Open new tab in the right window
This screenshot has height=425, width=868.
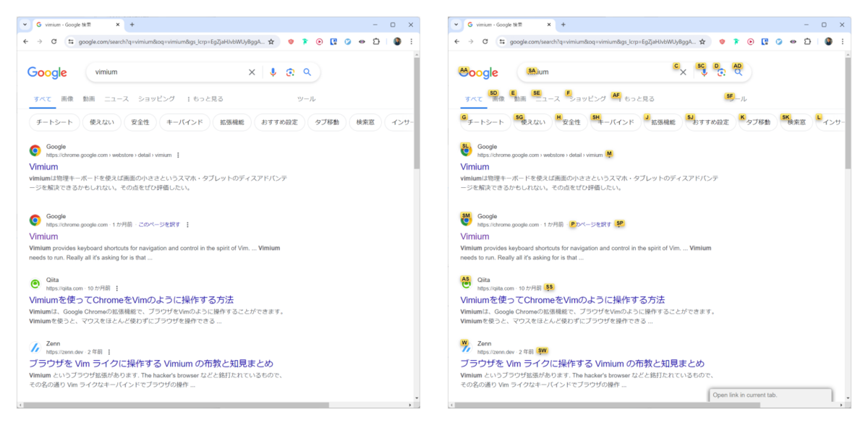(x=563, y=25)
